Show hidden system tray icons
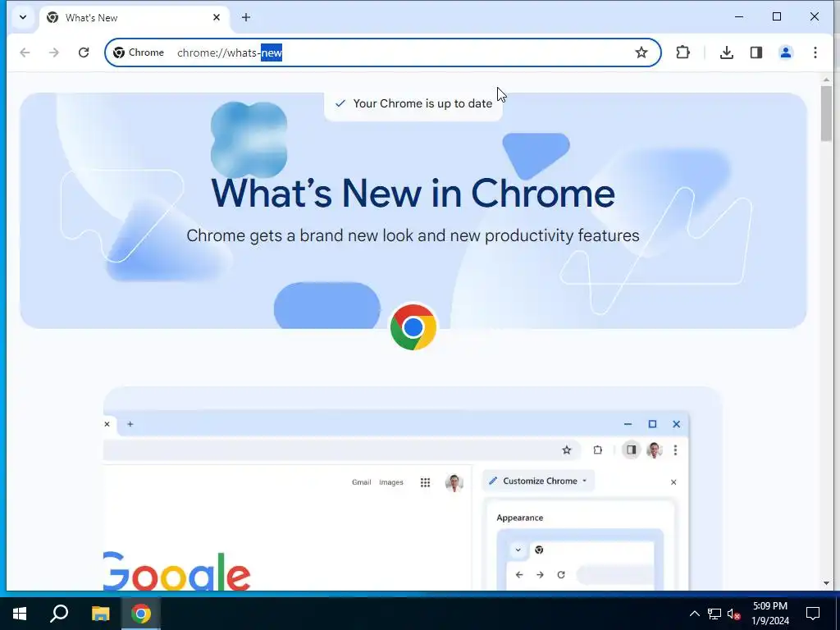 click(694, 614)
